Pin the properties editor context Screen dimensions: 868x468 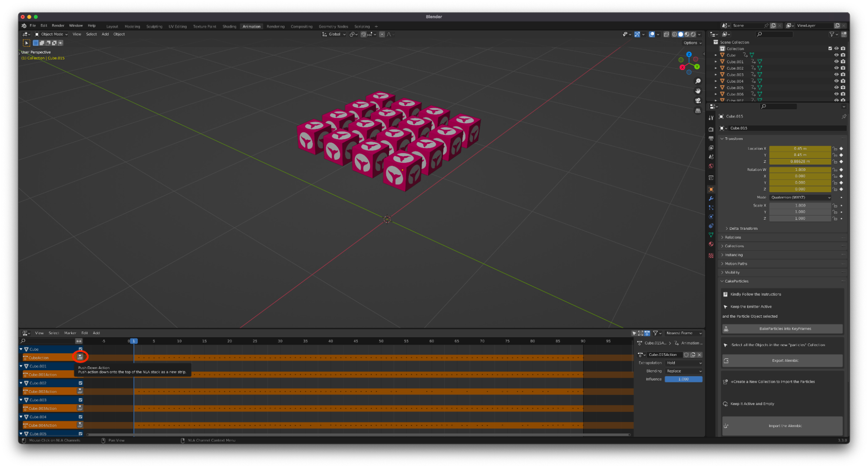coord(844,116)
